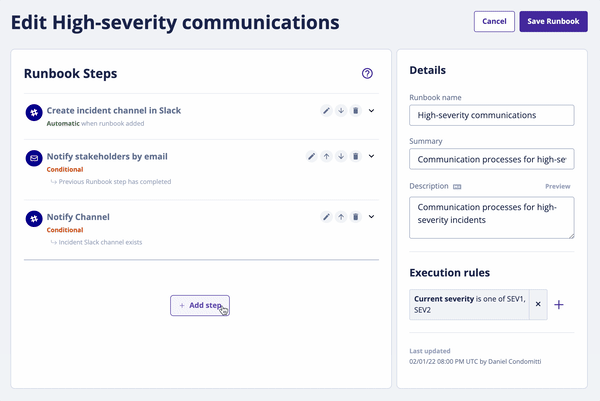Screen dimensions: 600x401
Task: Click the Automatic label under Create incident channel
Action: [63, 124]
